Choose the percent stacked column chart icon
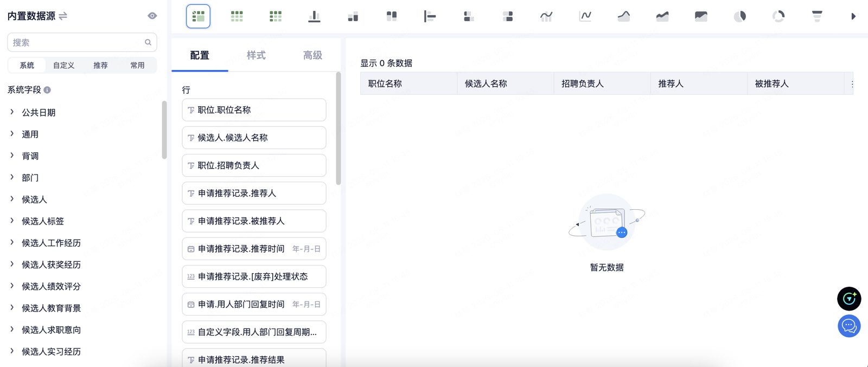 point(392,16)
